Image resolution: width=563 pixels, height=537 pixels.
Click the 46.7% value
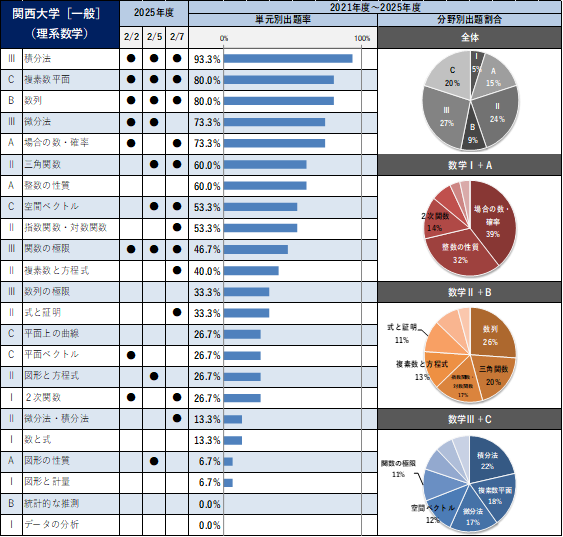[207, 249]
